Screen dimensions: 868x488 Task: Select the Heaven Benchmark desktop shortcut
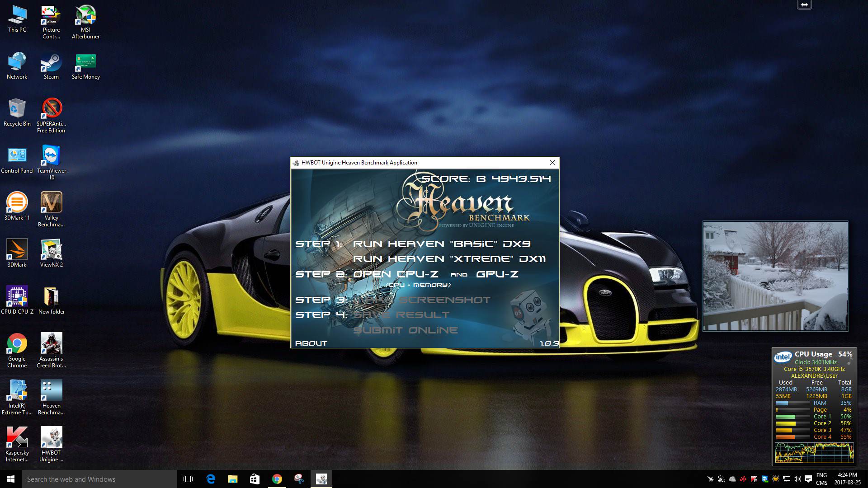click(51, 398)
